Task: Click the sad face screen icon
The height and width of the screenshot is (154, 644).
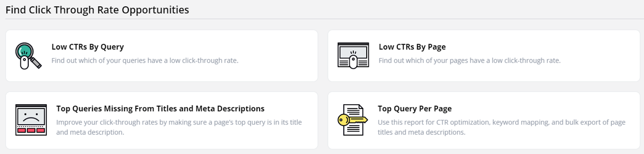Action: tap(31, 120)
